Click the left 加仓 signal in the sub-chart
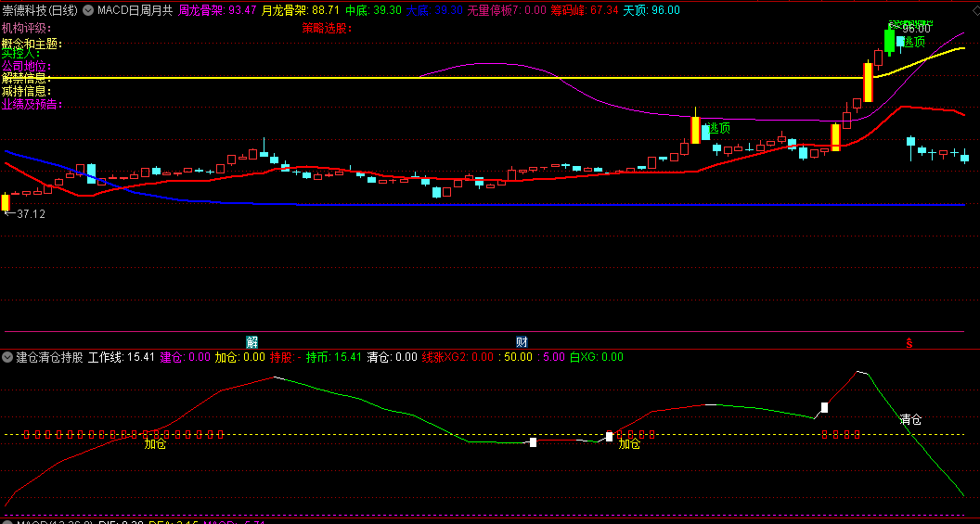The image size is (980, 524). coord(155,444)
